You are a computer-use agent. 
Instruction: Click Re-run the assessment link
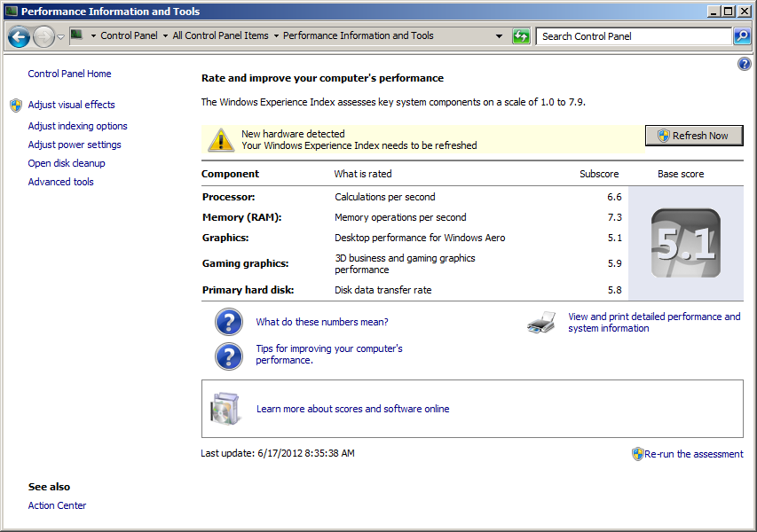[x=694, y=454]
